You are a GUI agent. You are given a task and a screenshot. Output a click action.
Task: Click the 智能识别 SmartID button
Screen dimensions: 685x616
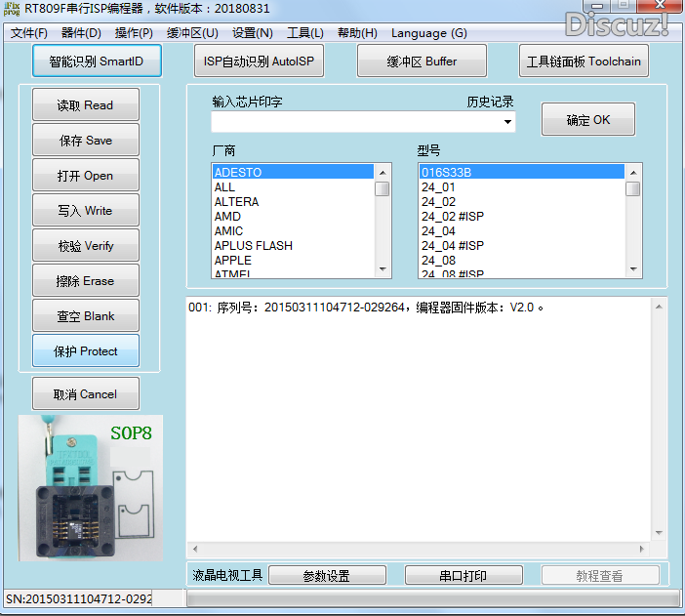click(x=95, y=62)
